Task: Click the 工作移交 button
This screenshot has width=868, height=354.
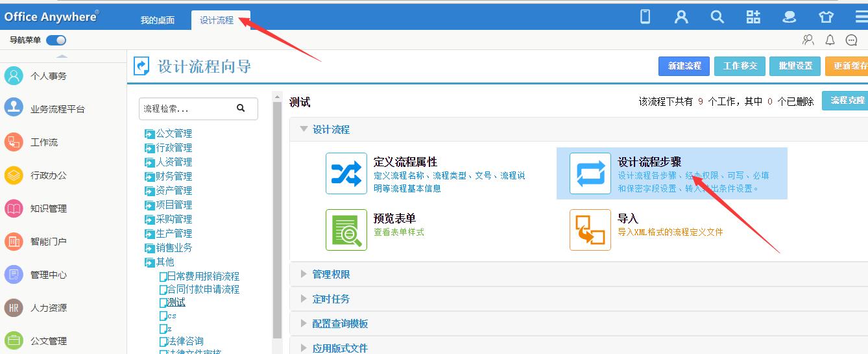Action: pos(740,66)
